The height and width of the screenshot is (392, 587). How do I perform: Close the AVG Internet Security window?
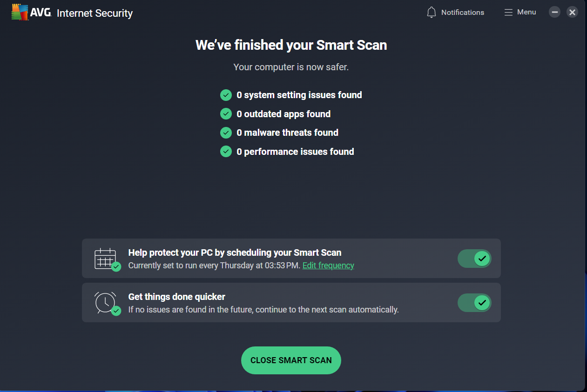point(573,12)
